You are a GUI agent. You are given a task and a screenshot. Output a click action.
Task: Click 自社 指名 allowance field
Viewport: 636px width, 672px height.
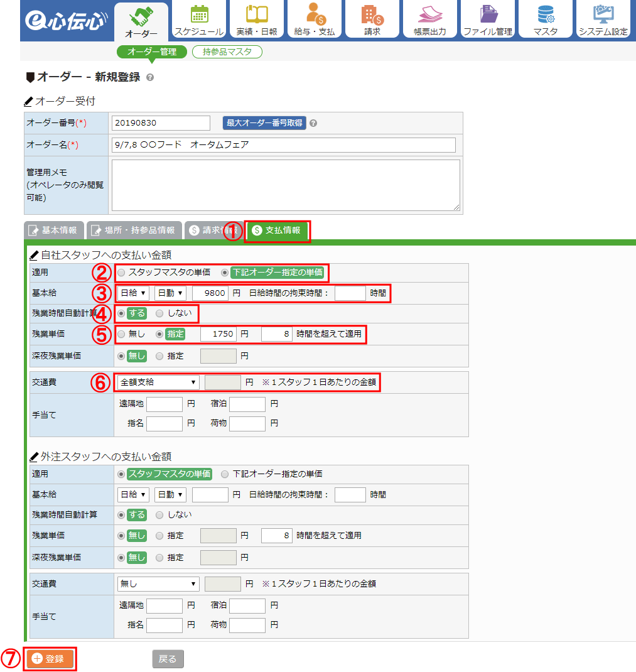164,423
